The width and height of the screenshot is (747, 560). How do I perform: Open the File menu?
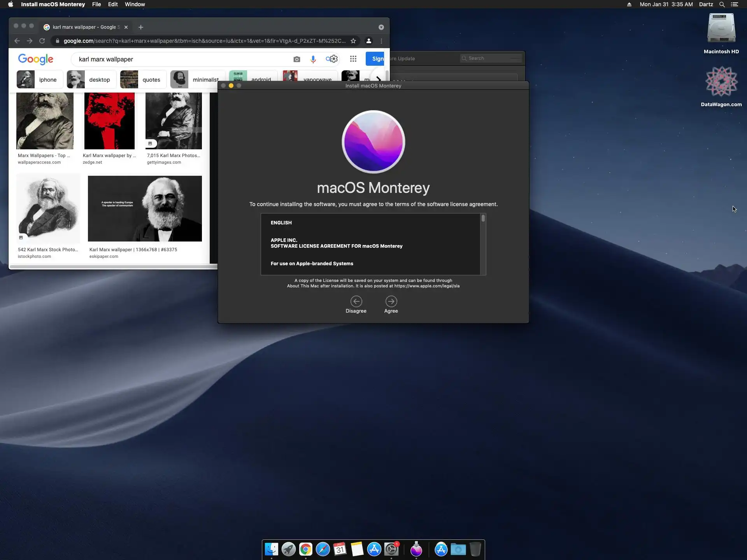(96, 4)
